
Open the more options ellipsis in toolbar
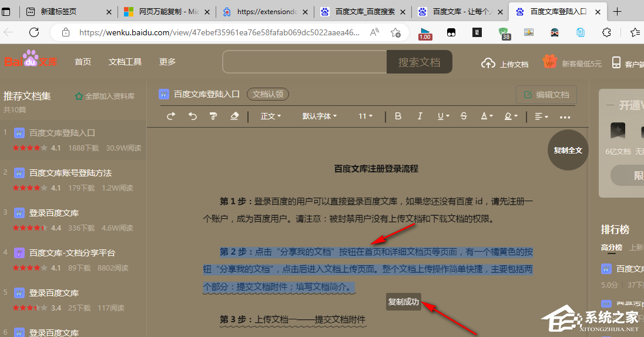pos(565,117)
